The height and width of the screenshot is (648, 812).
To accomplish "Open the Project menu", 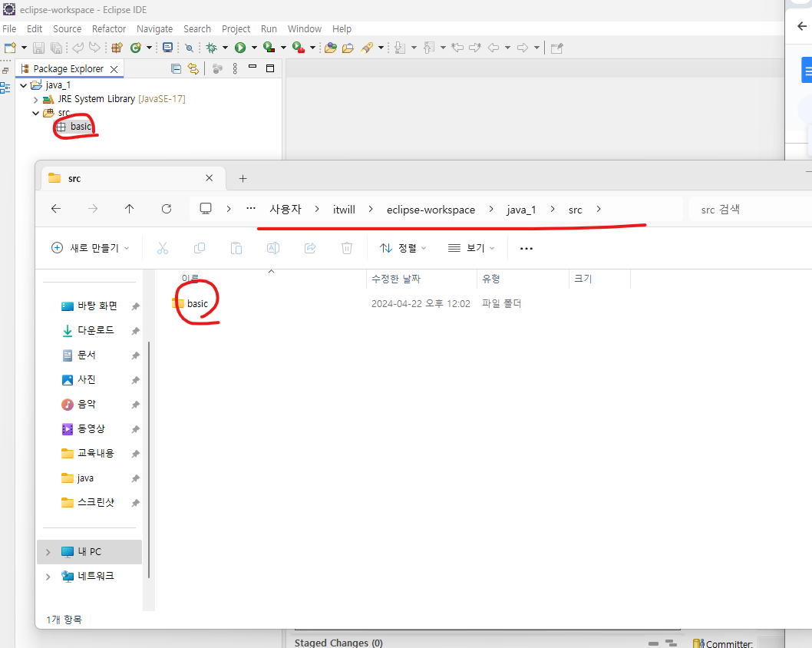I will [x=236, y=29].
